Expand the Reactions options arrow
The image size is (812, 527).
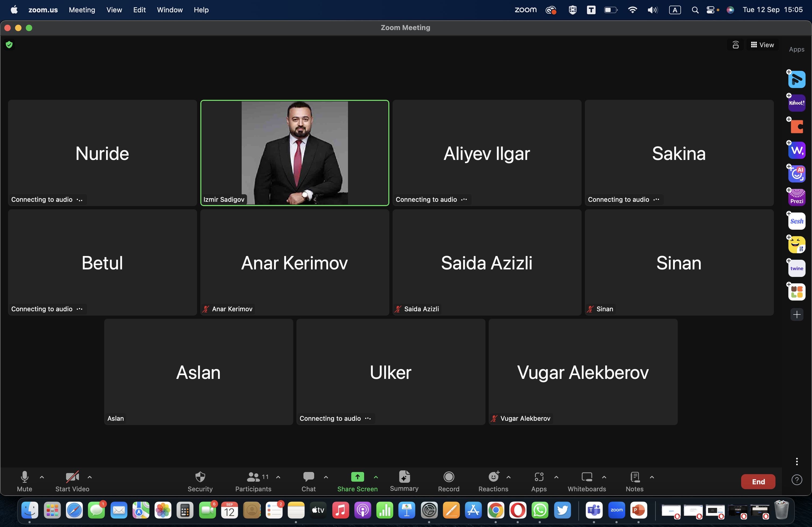(x=509, y=477)
